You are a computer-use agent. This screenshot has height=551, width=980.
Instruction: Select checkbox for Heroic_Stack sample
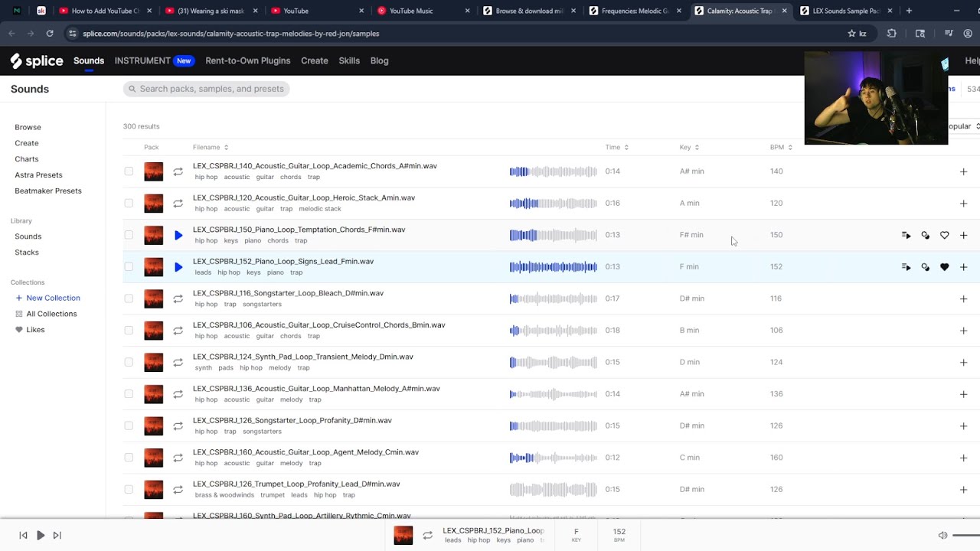[129, 204]
